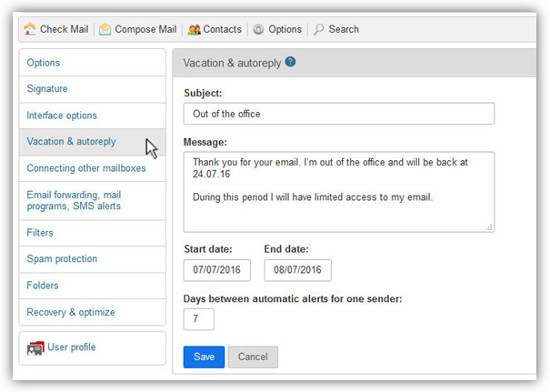Viewport: 550px width, 392px height.
Task: Open help for Vacation & autoreply
Action: [290, 62]
